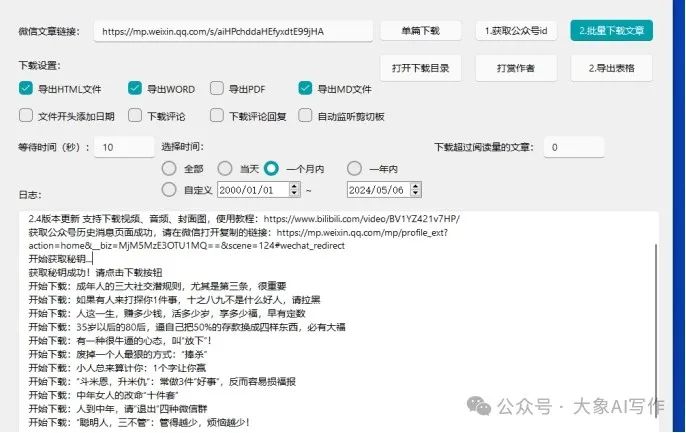Click the bilibili tutorial URL in log
This screenshot has width=686, height=433.
[361, 219]
